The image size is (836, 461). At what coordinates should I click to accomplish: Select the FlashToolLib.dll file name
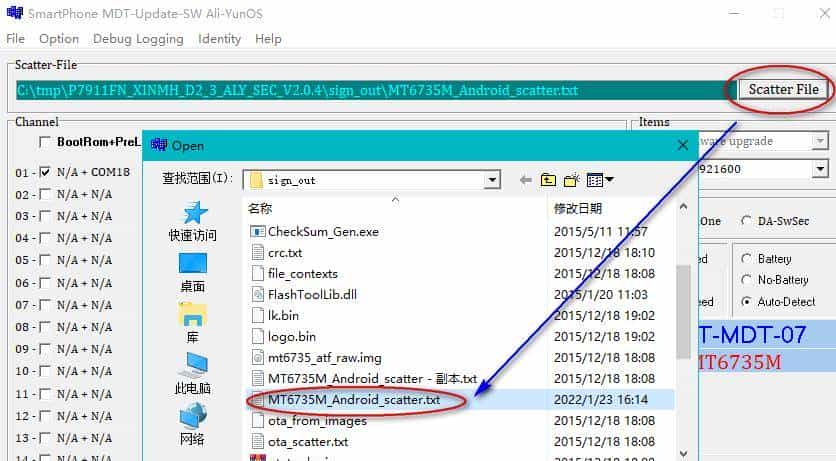[312, 295]
